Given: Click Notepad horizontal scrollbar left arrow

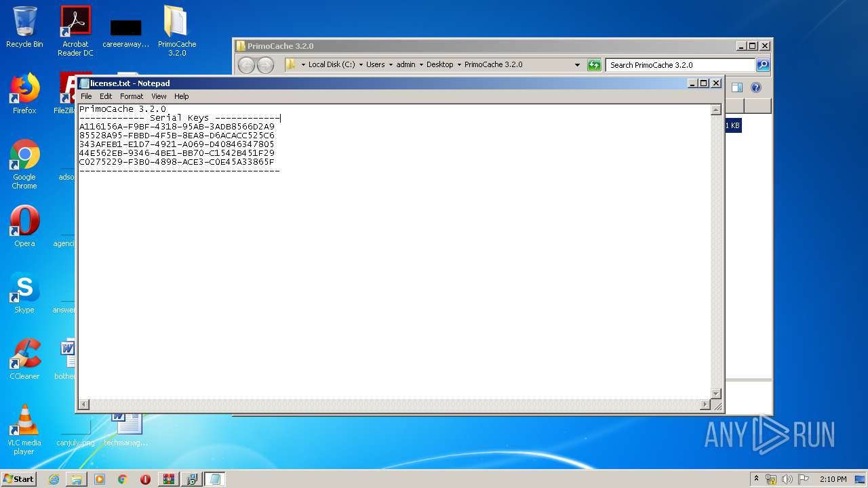Looking at the screenshot, I should 84,405.
